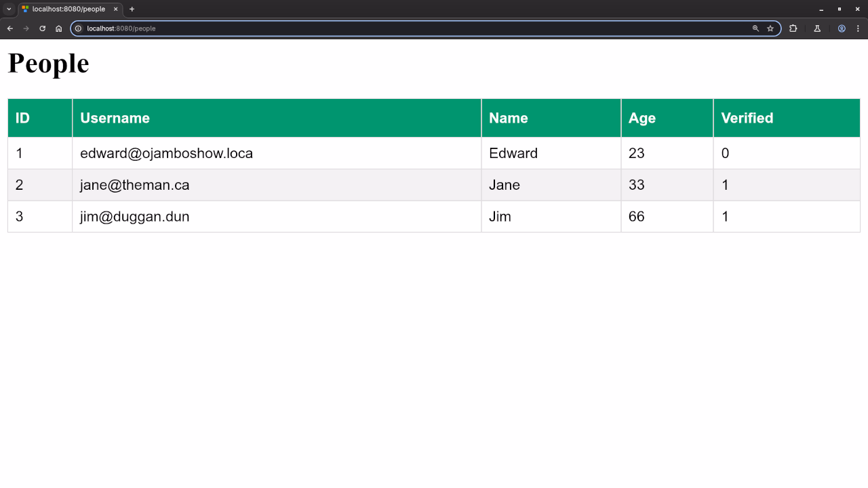Open the profile avatar menu
The image size is (868, 488).
[x=842, y=28]
